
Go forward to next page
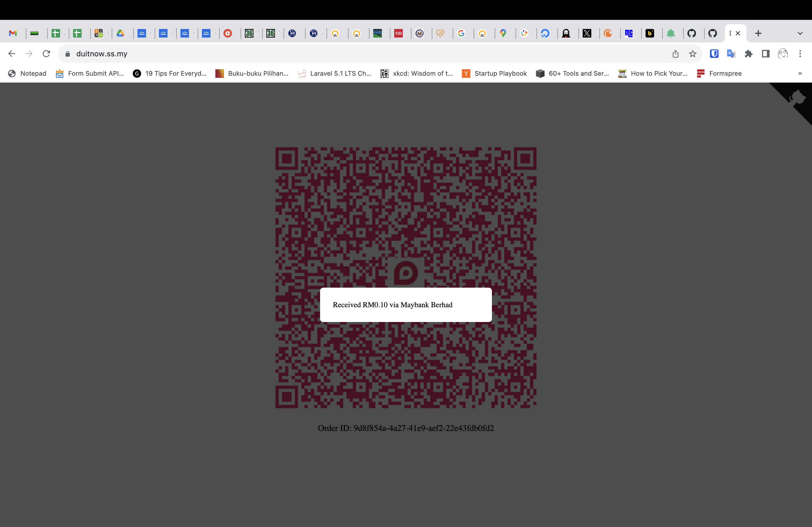click(29, 53)
